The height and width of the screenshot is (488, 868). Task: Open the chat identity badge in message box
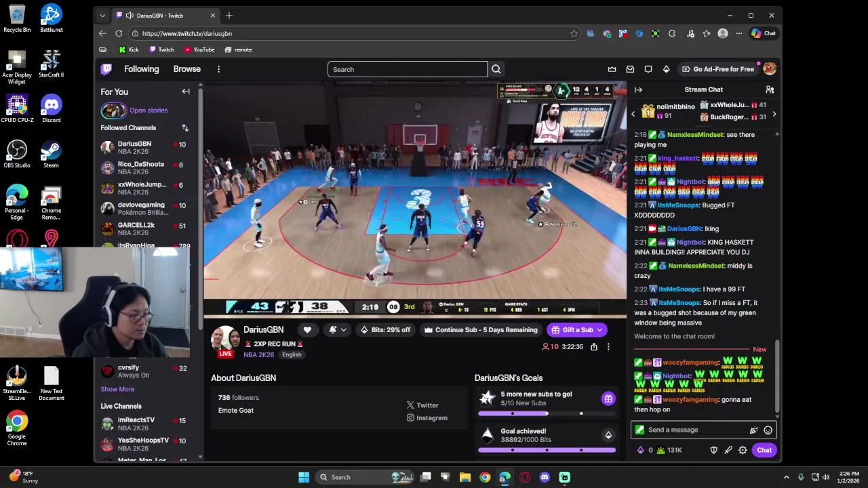point(639,430)
